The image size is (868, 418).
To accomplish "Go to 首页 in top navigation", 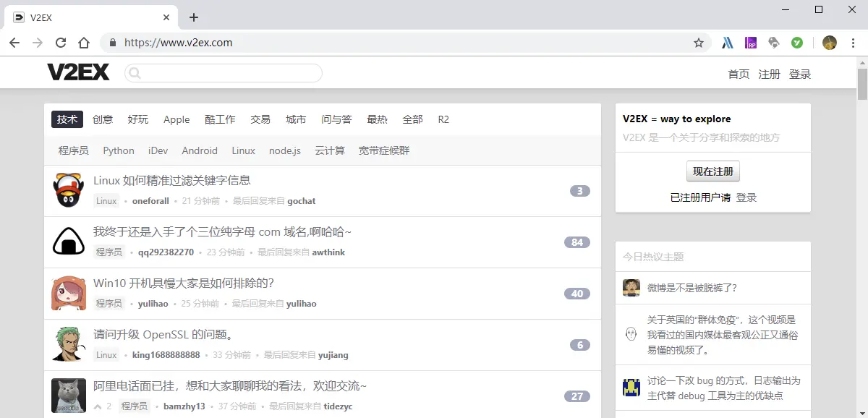I will coord(739,74).
